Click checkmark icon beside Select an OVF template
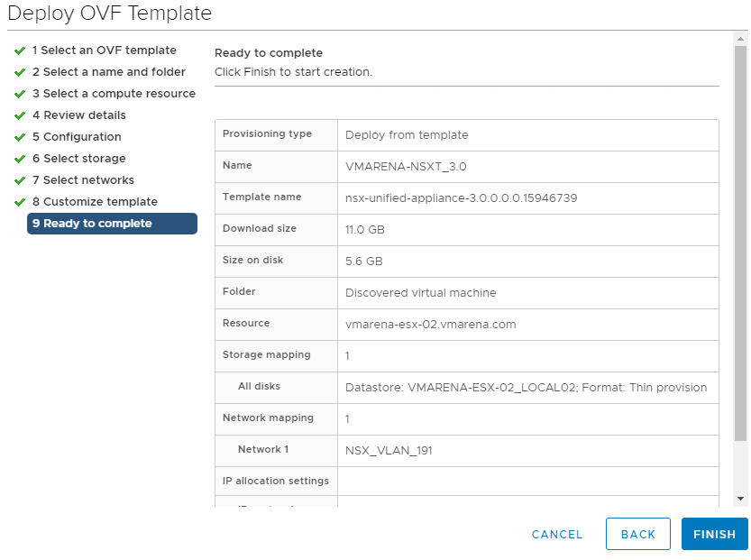 (20, 50)
